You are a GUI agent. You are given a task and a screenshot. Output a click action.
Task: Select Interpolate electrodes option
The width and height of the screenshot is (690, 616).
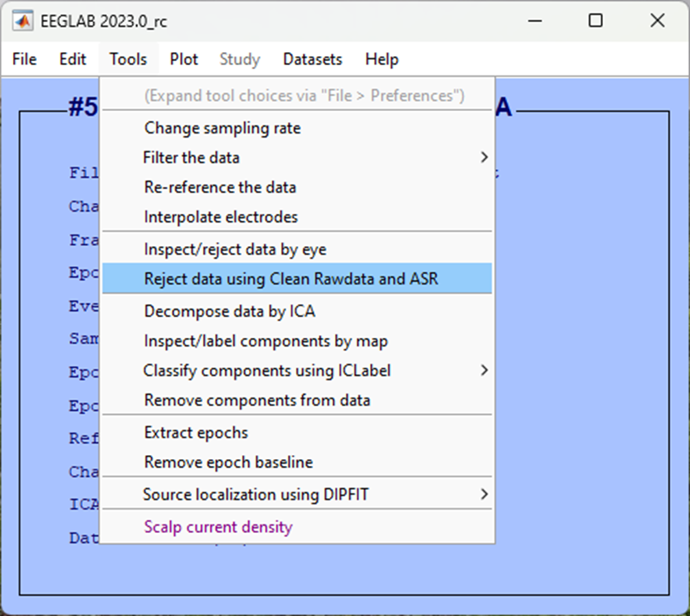pyautogui.click(x=221, y=217)
